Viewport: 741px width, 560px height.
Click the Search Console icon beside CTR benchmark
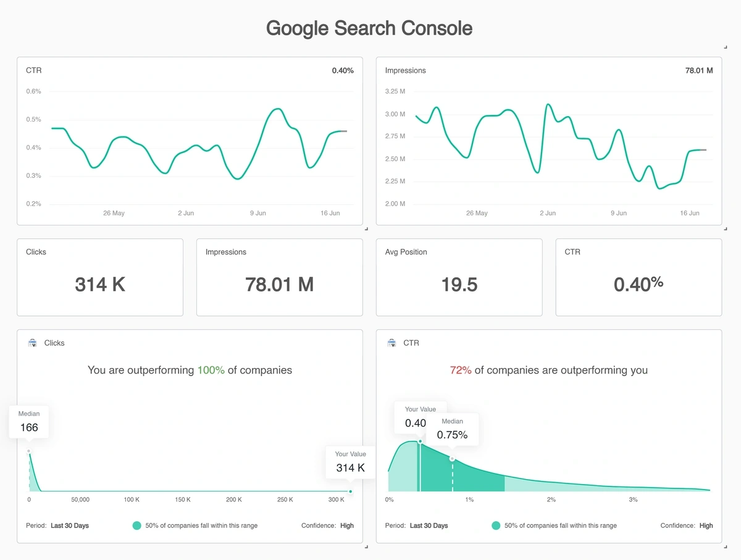click(x=391, y=343)
